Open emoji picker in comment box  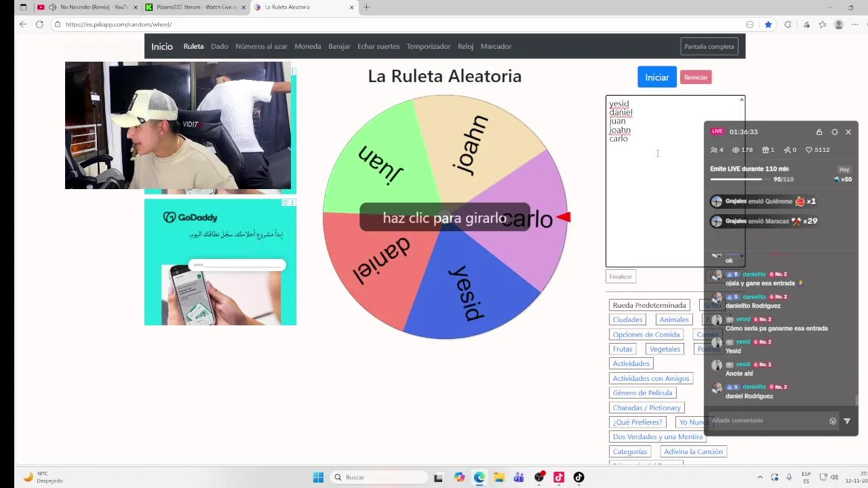(x=833, y=421)
